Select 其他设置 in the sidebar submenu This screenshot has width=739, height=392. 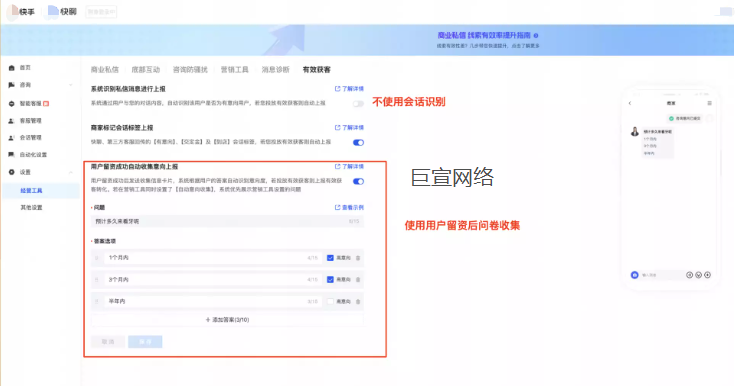pyautogui.click(x=32, y=208)
